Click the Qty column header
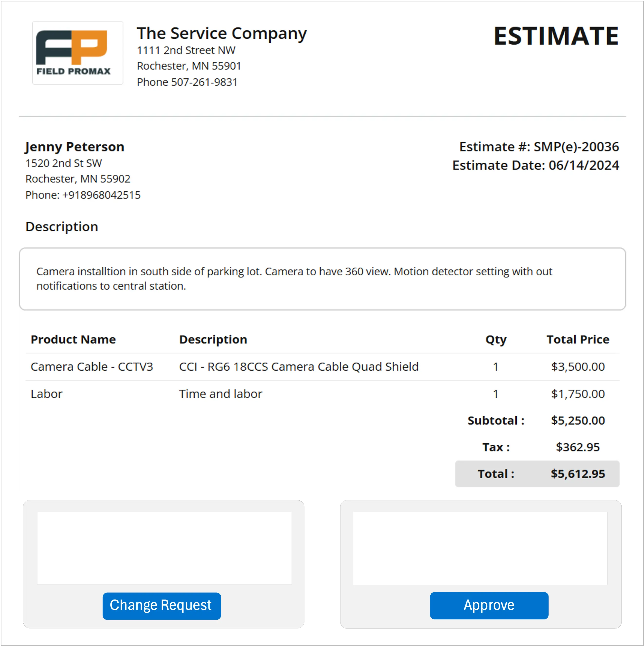Screen dimensions: 644x646 (496, 339)
